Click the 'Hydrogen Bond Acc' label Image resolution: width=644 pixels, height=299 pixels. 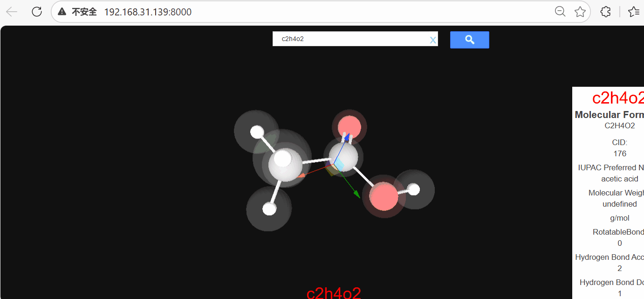tap(610, 257)
